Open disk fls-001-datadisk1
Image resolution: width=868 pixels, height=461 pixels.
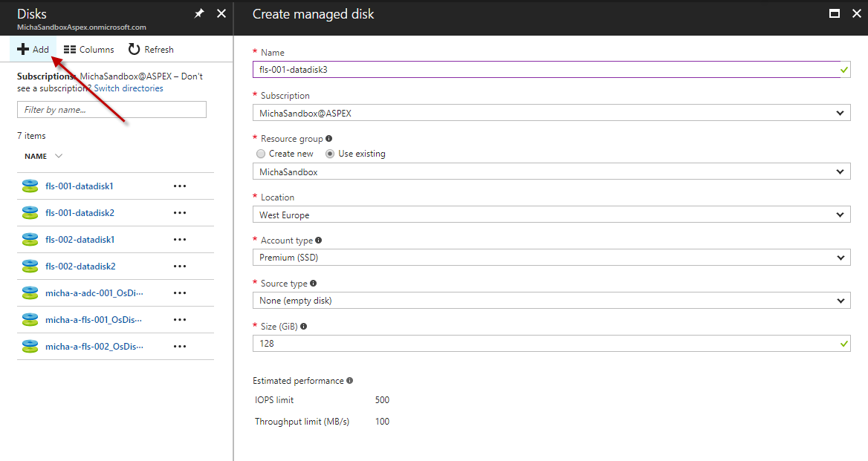(x=80, y=186)
